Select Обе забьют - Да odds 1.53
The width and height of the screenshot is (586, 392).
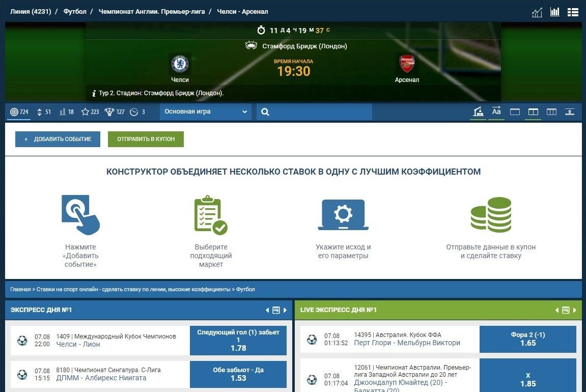[x=238, y=374]
